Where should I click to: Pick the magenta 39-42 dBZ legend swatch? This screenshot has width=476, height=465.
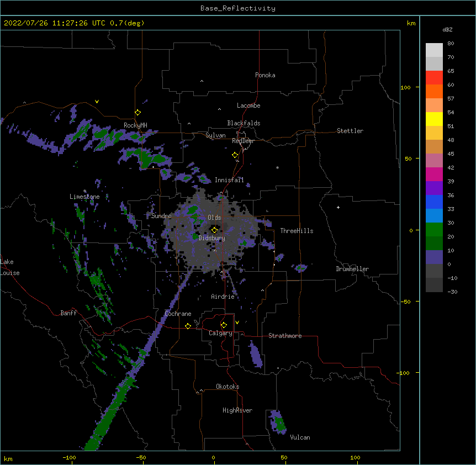(x=434, y=174)
